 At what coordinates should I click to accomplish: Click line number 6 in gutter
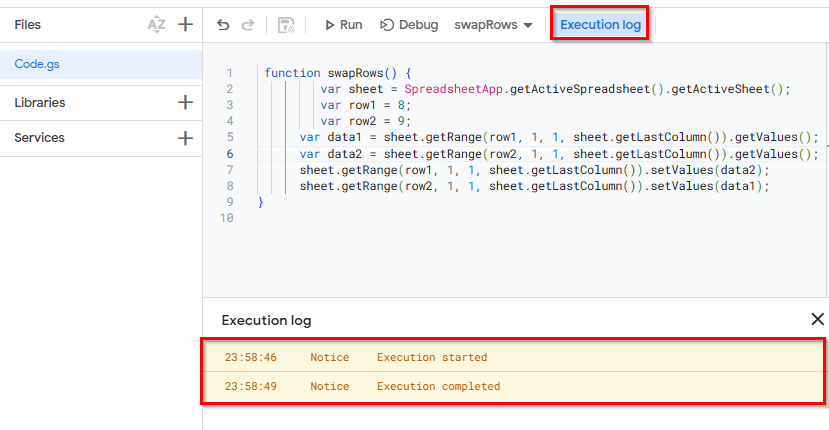230,154
